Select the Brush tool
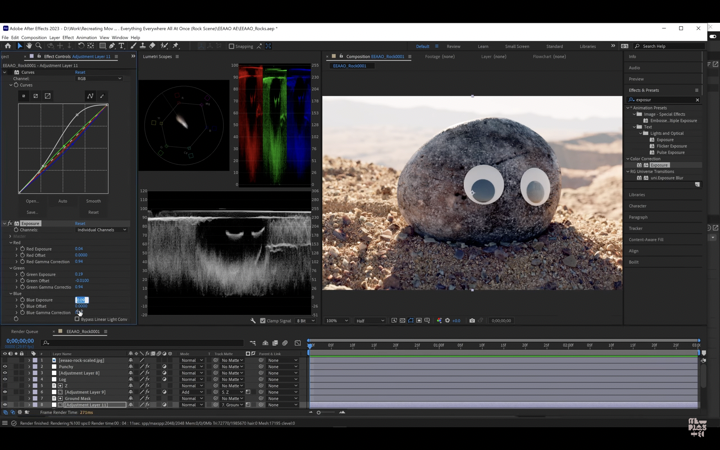The image size is (720, 450). pos(133,46)
